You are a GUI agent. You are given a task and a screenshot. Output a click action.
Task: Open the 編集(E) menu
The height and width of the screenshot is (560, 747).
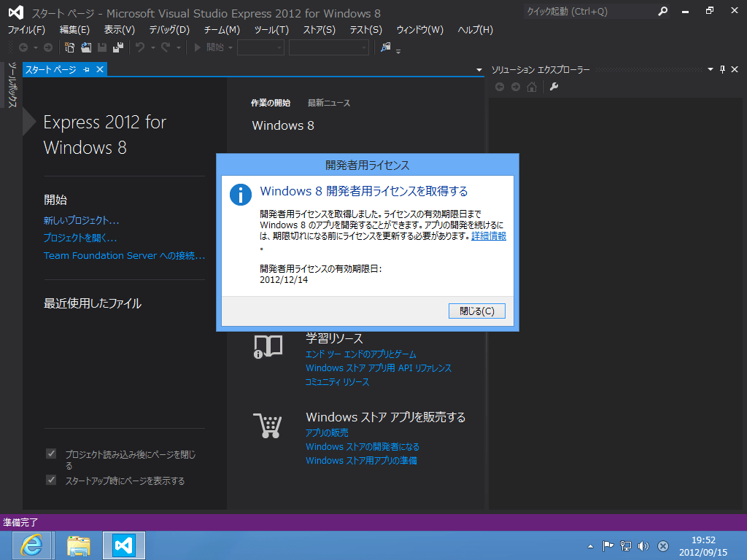point(74,29)
